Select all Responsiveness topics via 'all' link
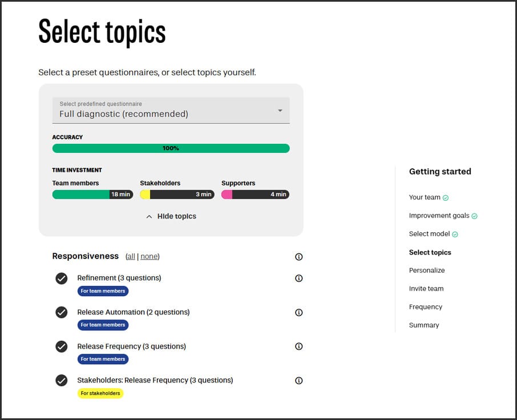Image resolution: width=517 pixels, height=420 pixels. 131,257
